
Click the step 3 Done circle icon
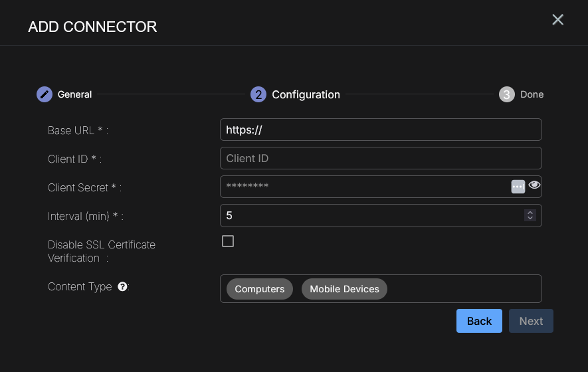pyautogui.click(x=507, y=94)
